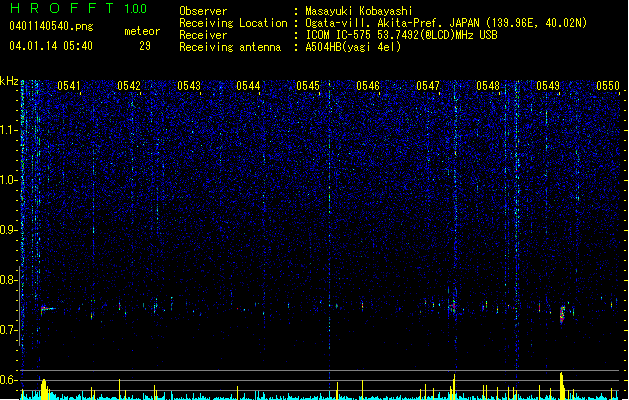Image resolution: width=629 pixels, height=400 pixels.
Task: Click the 1.0 frequency axis label
Action: pos(9,180)
